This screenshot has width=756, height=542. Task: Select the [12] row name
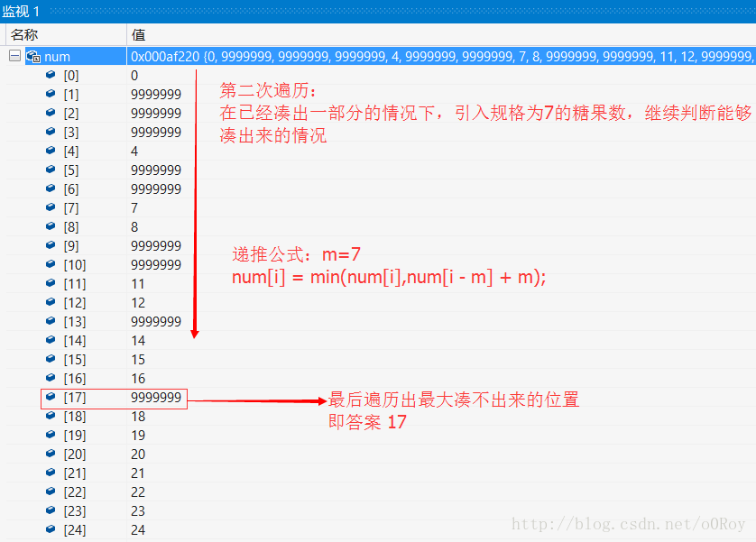click(75, 303)
